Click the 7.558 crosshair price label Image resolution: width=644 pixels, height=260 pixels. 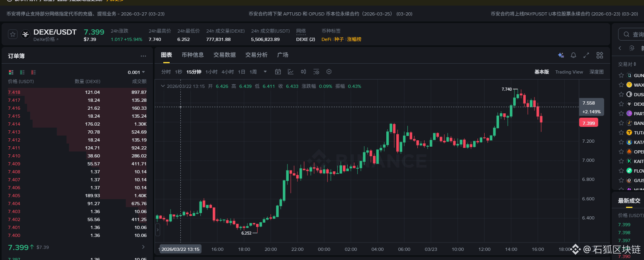591,107
